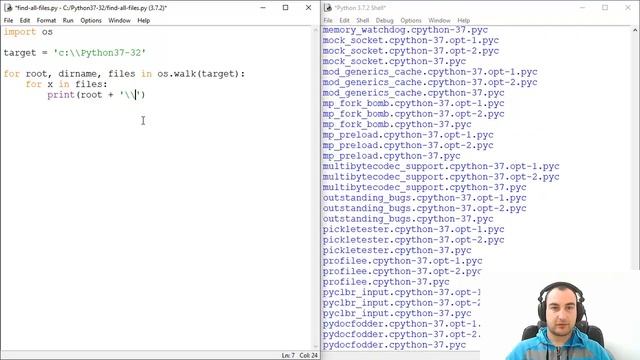Click the target = 'c:\\Python37-32' line
640x360 pixels.
(x=75, y=53)
